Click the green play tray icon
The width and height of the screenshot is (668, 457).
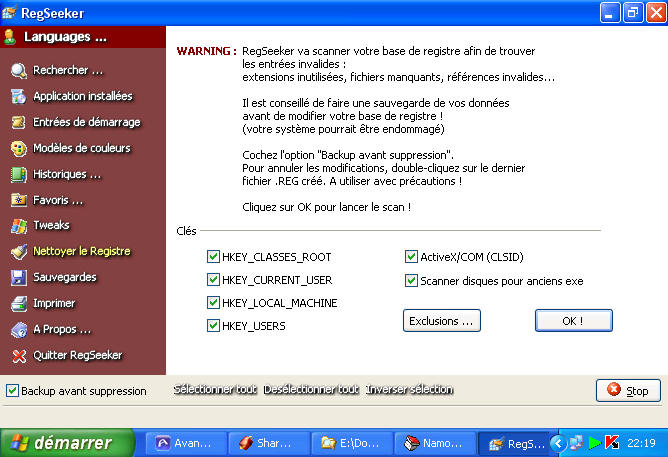[x=595, y=443]
